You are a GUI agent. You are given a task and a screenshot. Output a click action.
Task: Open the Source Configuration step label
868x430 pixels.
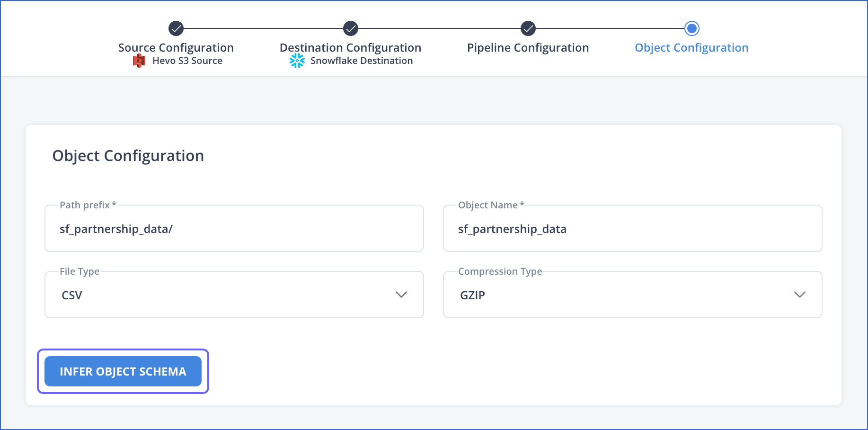tap(176, 48)
